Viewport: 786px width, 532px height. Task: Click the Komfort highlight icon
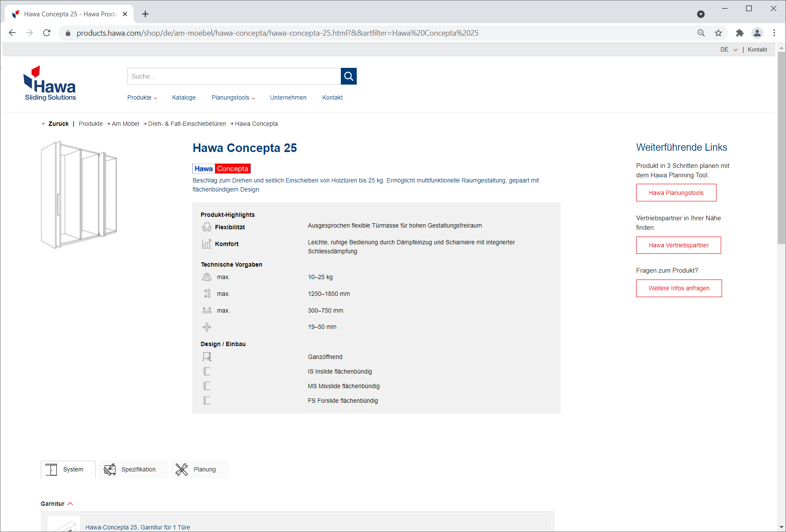click(206, 244)
